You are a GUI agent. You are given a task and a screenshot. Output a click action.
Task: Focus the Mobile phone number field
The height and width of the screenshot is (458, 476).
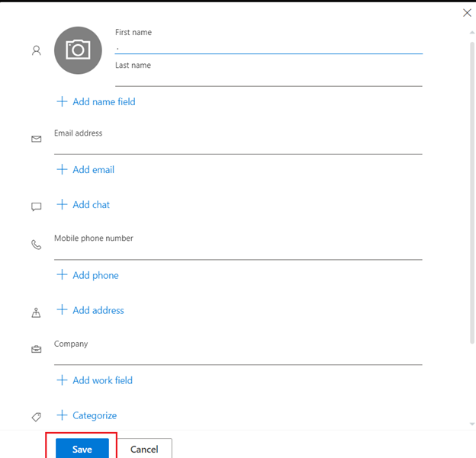coord(238,252)
